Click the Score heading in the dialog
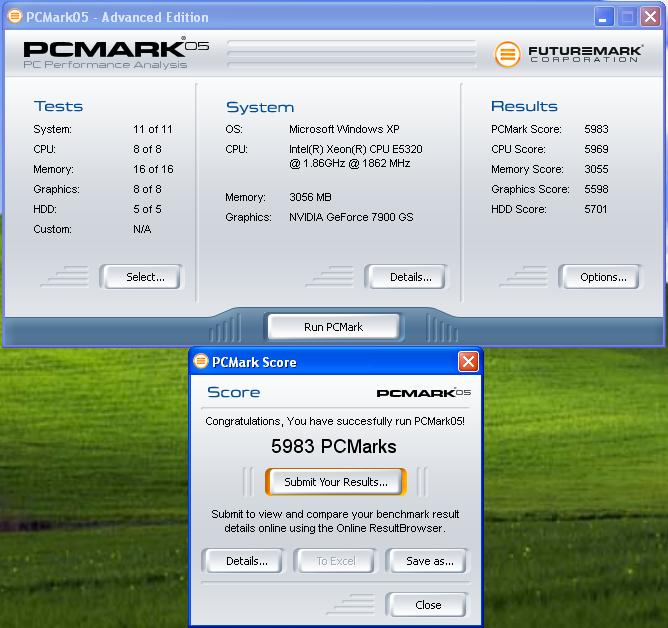 tap(233, 392)
